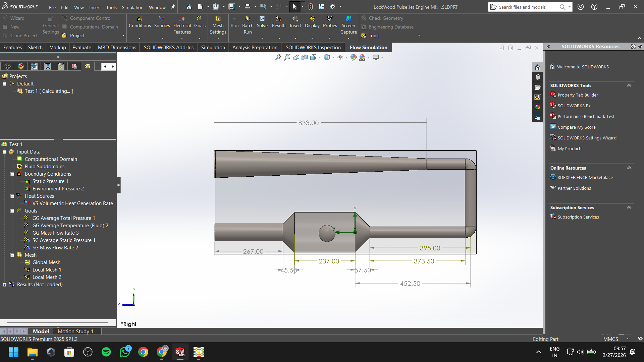Click the Insert ribbon icon
This screenshot has width=644, height=362.
296,22
